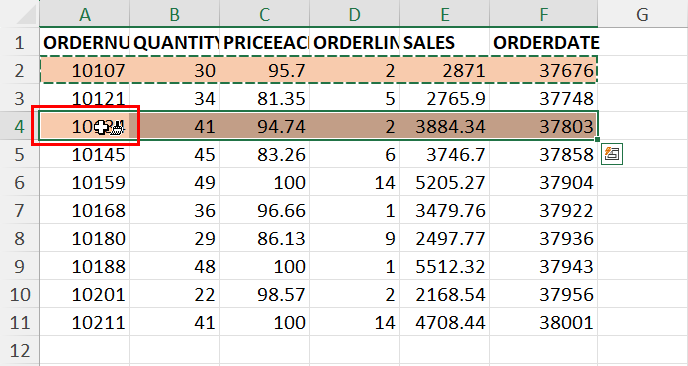This screenshot has height=366, width=688.
Task: Click the QUANTITY header cell
Action: click(175, 42)
